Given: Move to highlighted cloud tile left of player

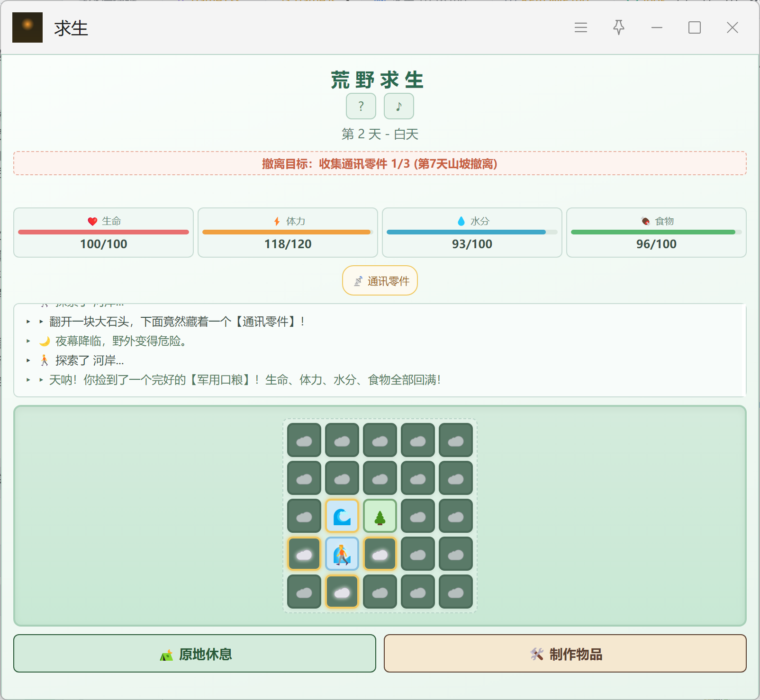Looking at the screenshot, I should pos(304,554).
